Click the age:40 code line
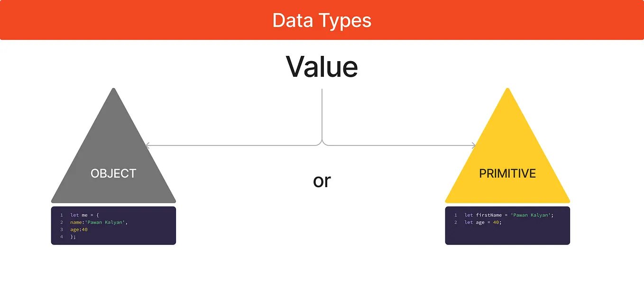 (79, 229)
